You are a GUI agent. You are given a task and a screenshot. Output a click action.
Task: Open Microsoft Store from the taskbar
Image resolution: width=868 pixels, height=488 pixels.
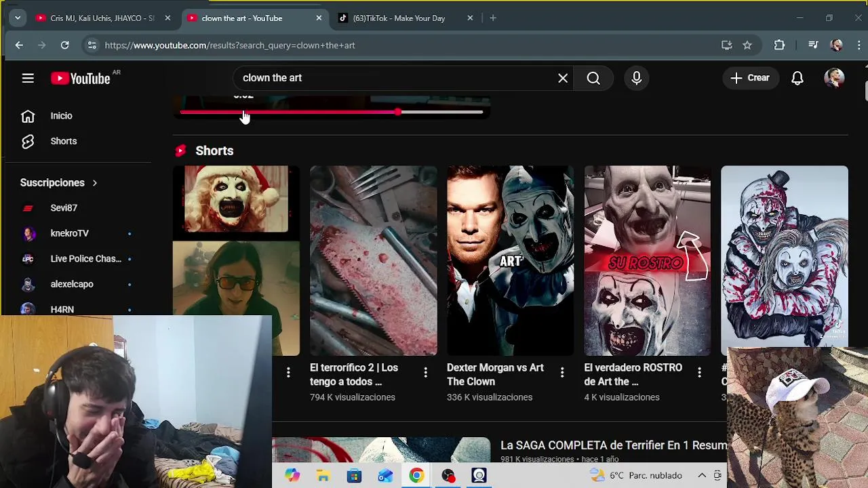[354, 476]
